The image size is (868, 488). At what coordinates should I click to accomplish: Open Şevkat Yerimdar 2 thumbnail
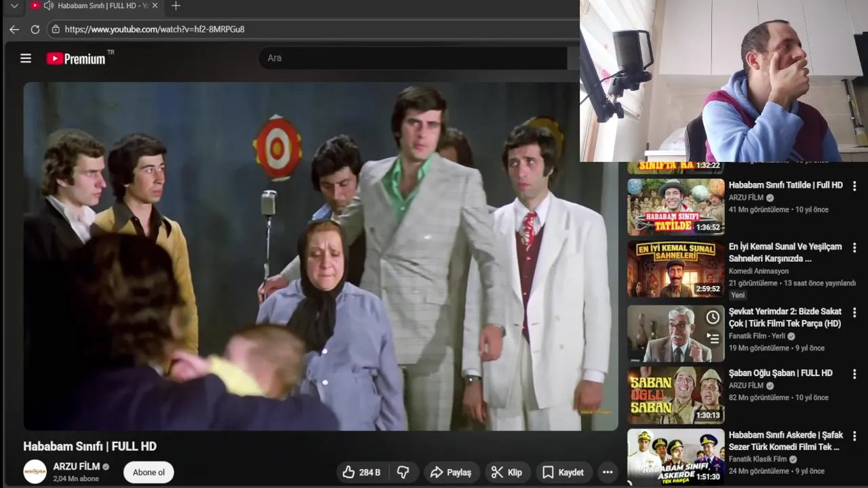pyautogui.click(x=676, y=333)
